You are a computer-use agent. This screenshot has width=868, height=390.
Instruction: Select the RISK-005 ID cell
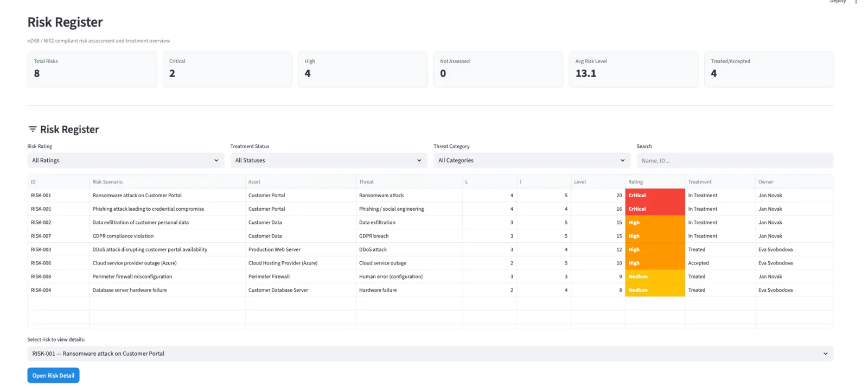59,209
